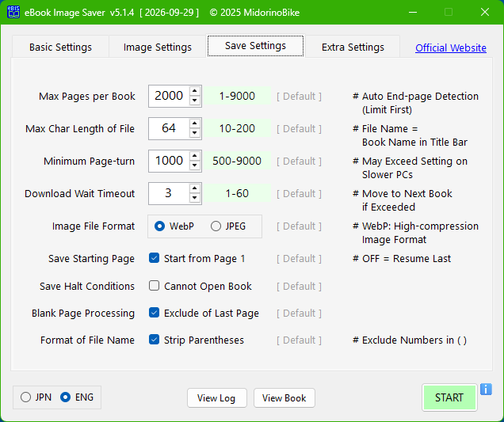Open the Basic Settings tab

60,47
